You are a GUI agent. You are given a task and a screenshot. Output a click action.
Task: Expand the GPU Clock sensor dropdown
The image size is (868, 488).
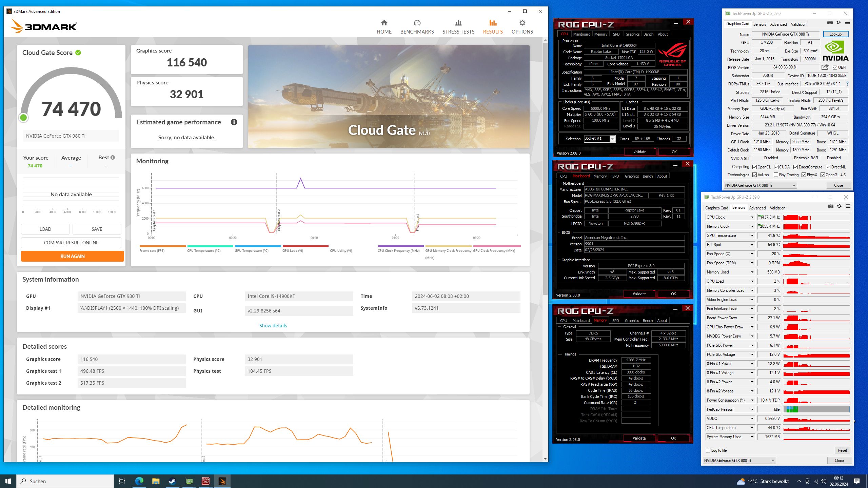click(752, 217)
